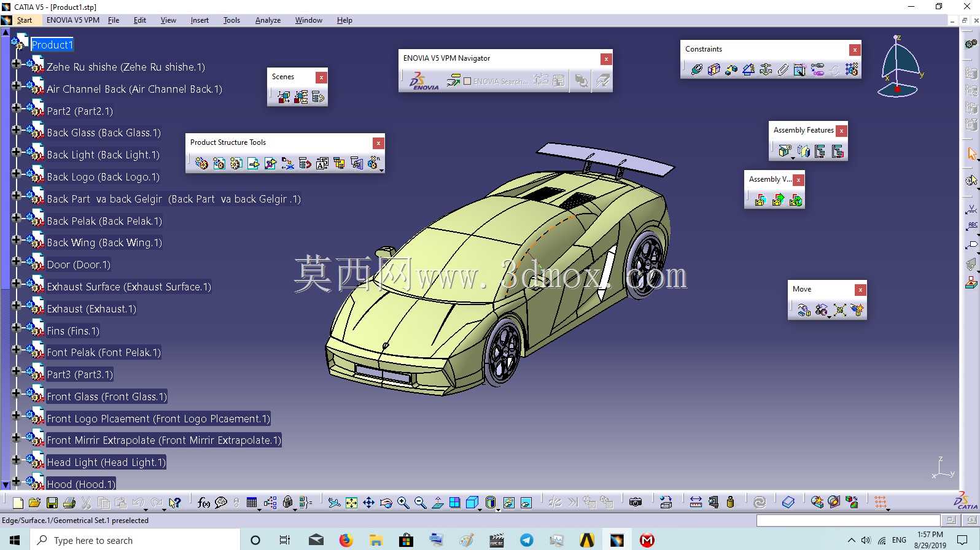This screenshot has width=980, height=550.
Task: Click the Manipulation icon in Move toolbar
Action: 804,309
